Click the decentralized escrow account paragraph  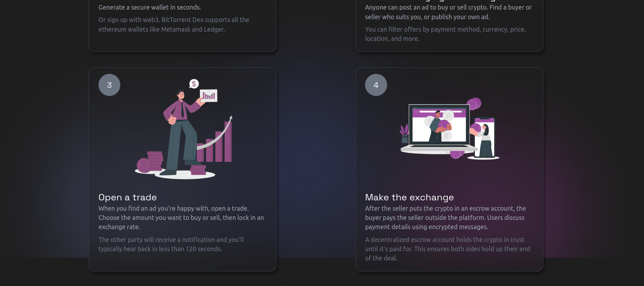coord(448,249)
